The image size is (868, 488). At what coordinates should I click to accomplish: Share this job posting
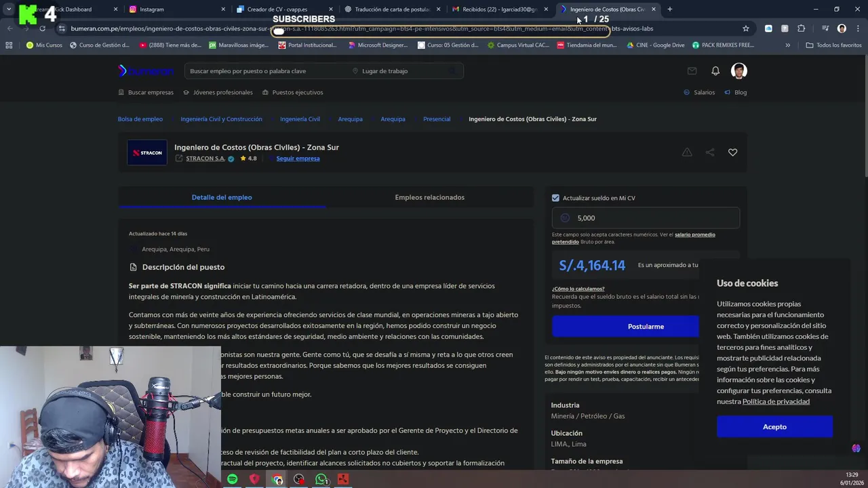[710, 152]
